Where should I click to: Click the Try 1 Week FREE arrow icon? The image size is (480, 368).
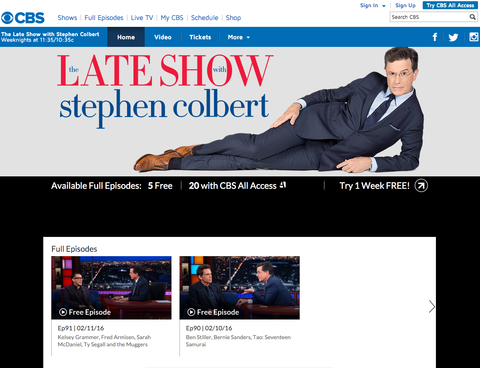pos(421,186)
